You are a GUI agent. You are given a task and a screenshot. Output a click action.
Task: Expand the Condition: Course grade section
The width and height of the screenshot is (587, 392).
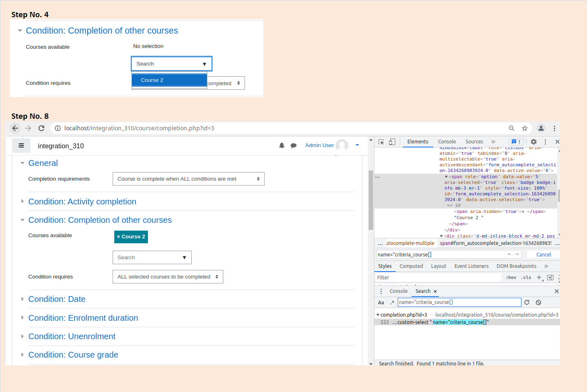[23, 355]
